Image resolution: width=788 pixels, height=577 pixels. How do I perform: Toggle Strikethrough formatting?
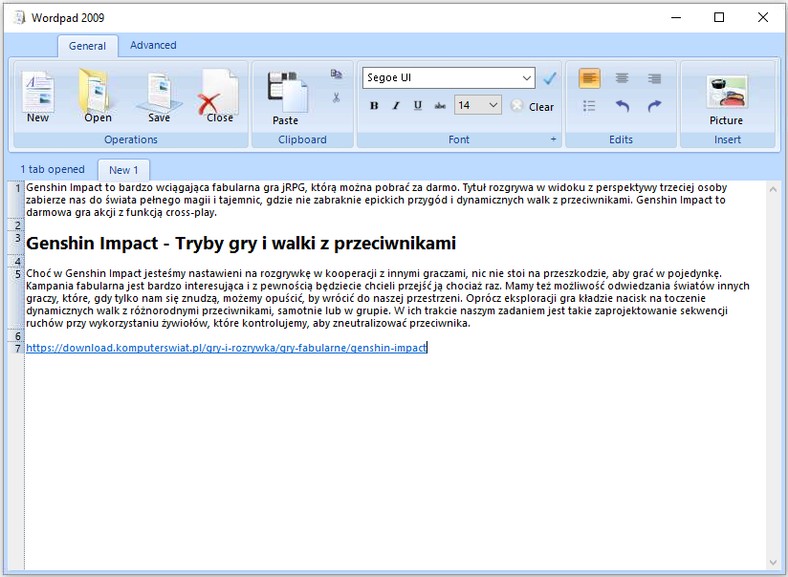click(440, 106)
